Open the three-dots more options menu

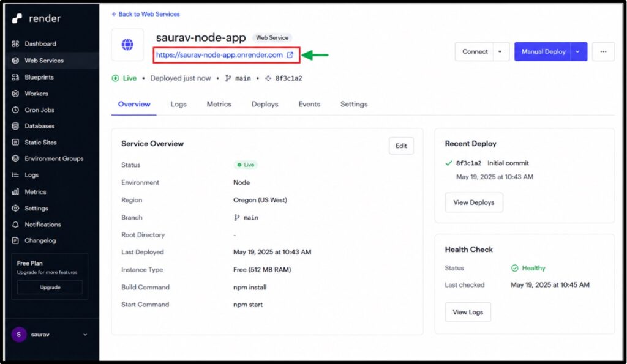(x=603, y=51)
